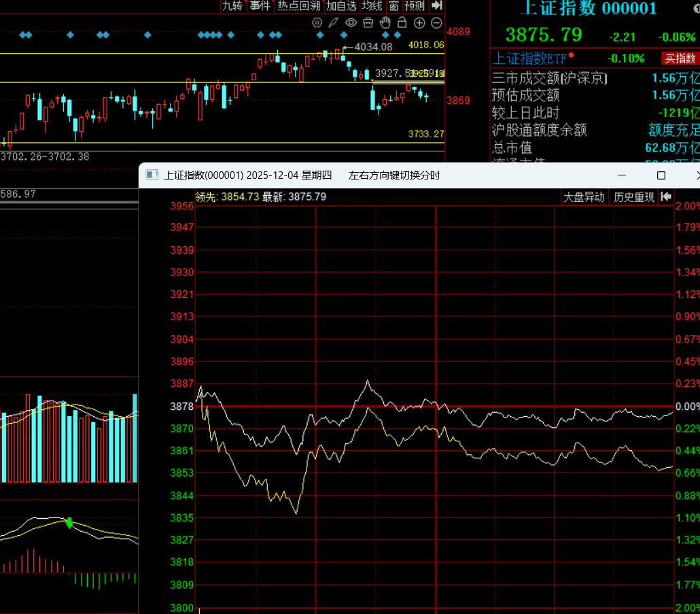Image resolution: width=700 pixels, height=614 pixels.
Task: Toggle the eye visibility icon
Action: tap(351, 22)
